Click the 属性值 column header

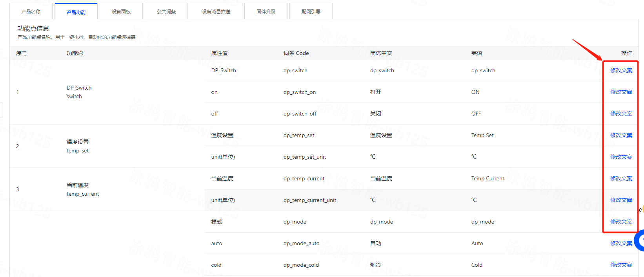219,53
